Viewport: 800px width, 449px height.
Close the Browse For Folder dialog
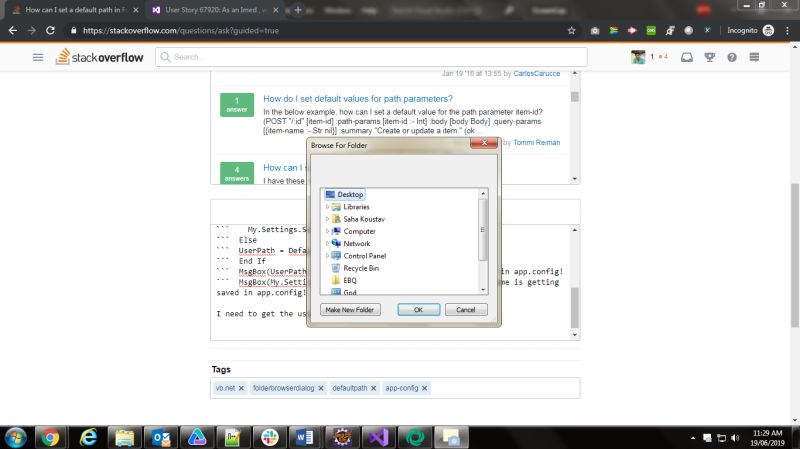(484, 143)
